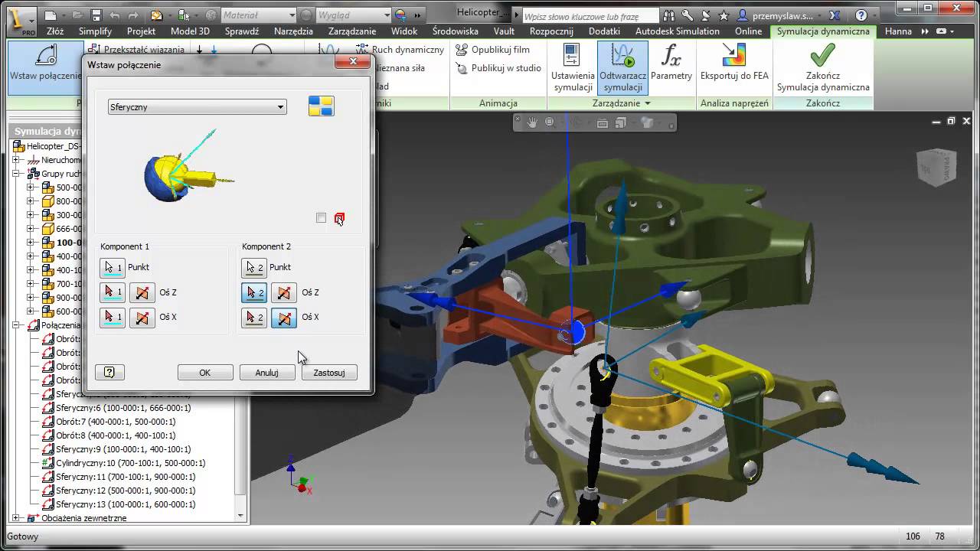The image size is (980, 551).
Task: Collapse the Grupy ruchome tree node
Action: click(x=17, y=174)
